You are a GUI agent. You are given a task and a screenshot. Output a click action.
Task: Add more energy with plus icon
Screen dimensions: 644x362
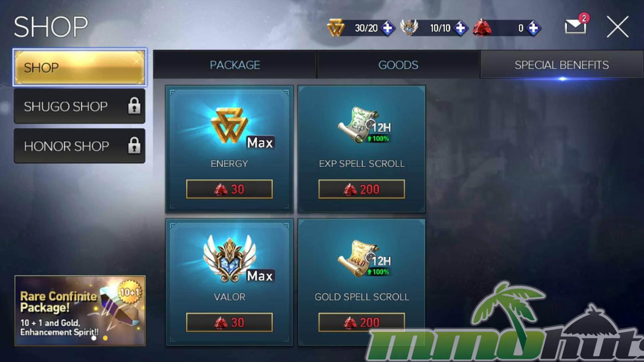point(388,28)
